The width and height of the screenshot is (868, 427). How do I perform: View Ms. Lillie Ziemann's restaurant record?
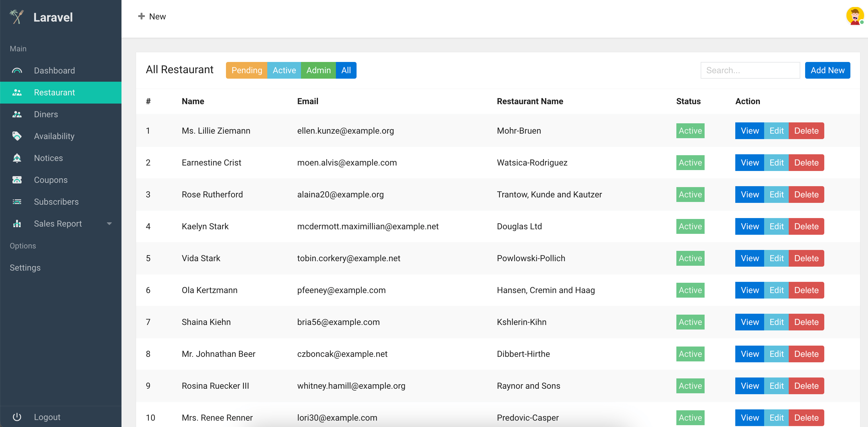[749, 131]
